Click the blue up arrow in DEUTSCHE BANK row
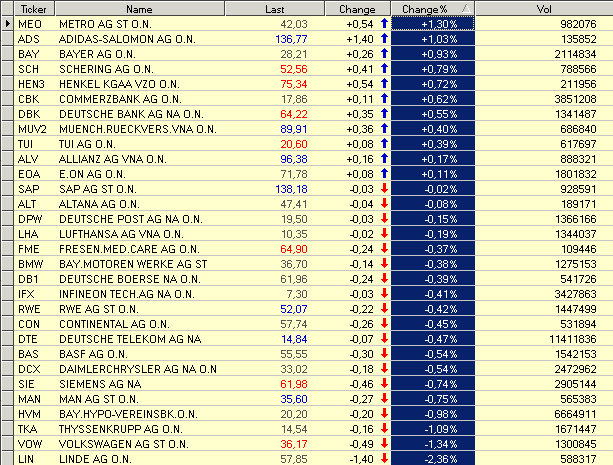Image resolution: width=613 pixels, height=465 pixels. click(384, 113)
